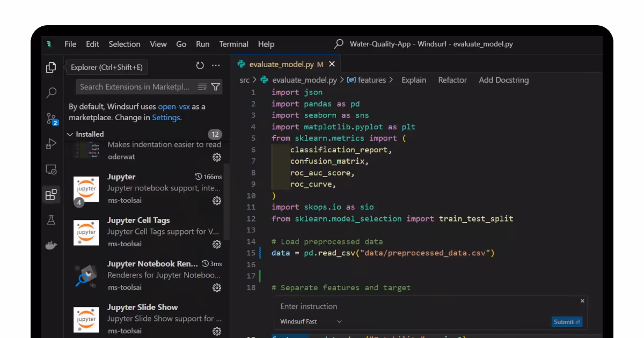Select the Jupyter Cell Tags extension title

pos(138,220)
